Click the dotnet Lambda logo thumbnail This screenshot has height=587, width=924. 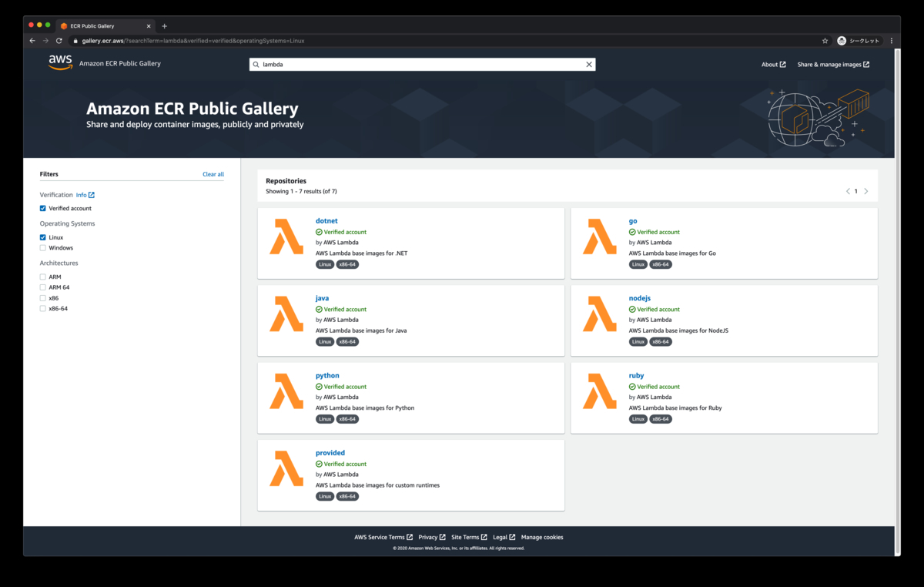click(x=286, y=236)
